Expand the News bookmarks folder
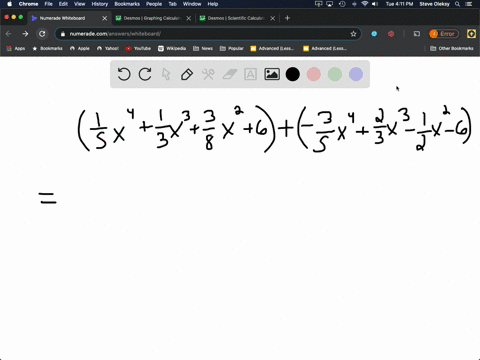The image size is (480, 360). pyautogui.click(x=203, y=48)
